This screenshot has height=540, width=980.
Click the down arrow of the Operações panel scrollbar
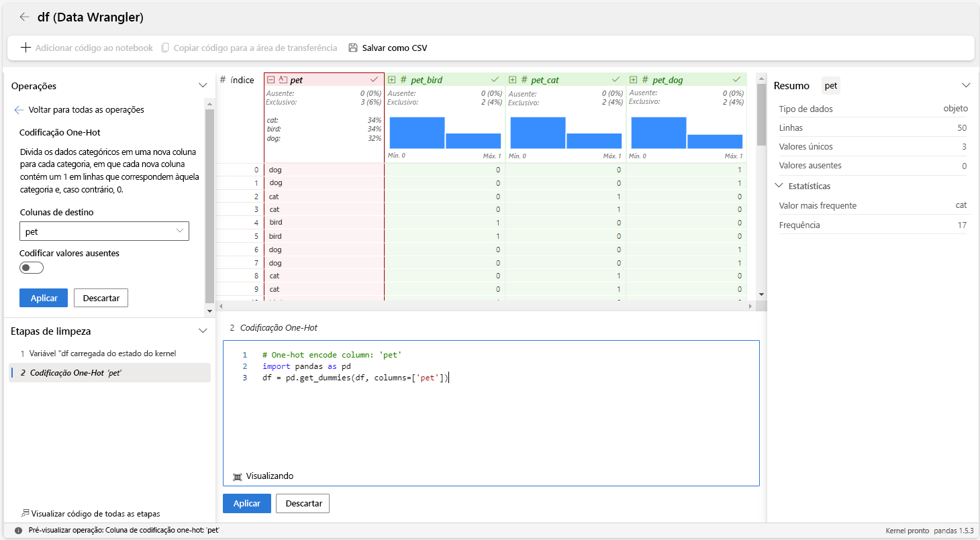[x=209, y=311]
